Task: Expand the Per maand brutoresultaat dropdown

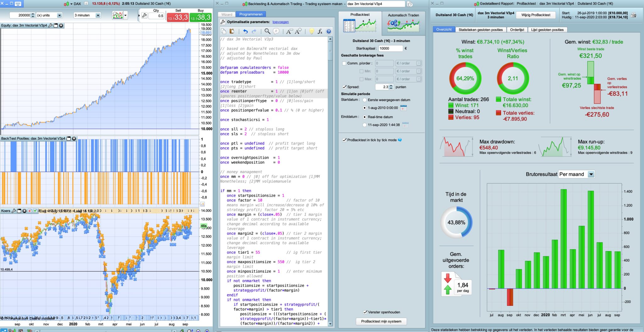Action: pyautogui.click(x=591, y=174)
